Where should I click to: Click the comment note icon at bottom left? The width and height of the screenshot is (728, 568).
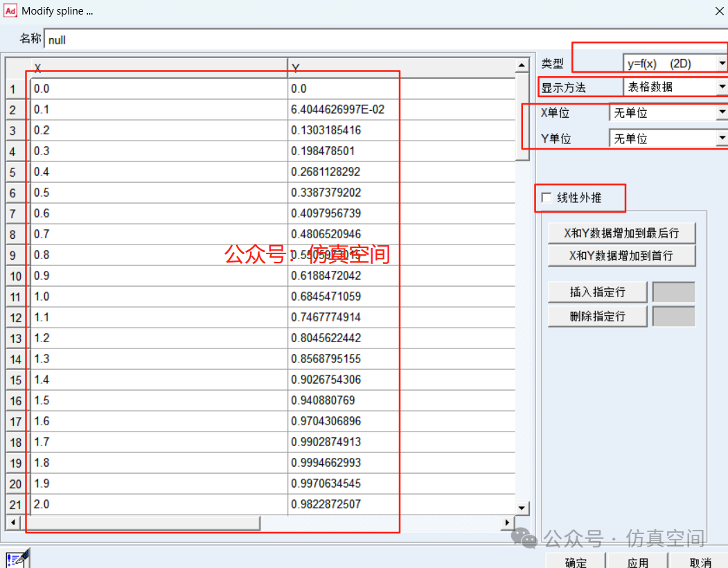point(17,558)
